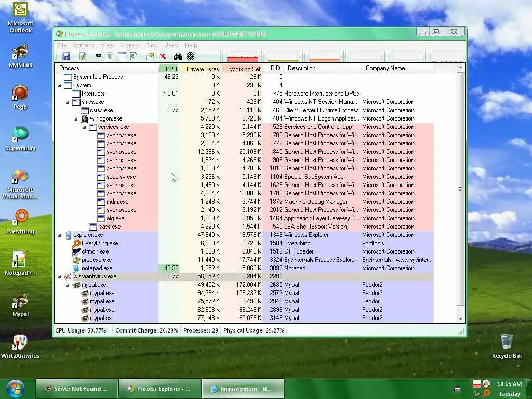Select the Pego desktop shortcut
Screen dimensions: 532x399
pos(20,97)
